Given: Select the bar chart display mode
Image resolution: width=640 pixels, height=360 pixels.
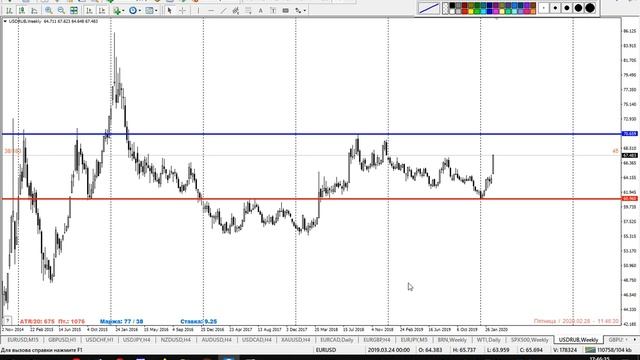Looking at the screenshot, I should (9, 10).
